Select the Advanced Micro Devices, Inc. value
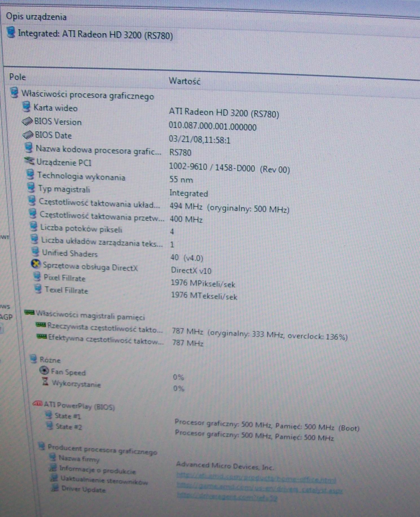Image resolution: width=420 pixels, height=517 pixels. pos(225,466)
